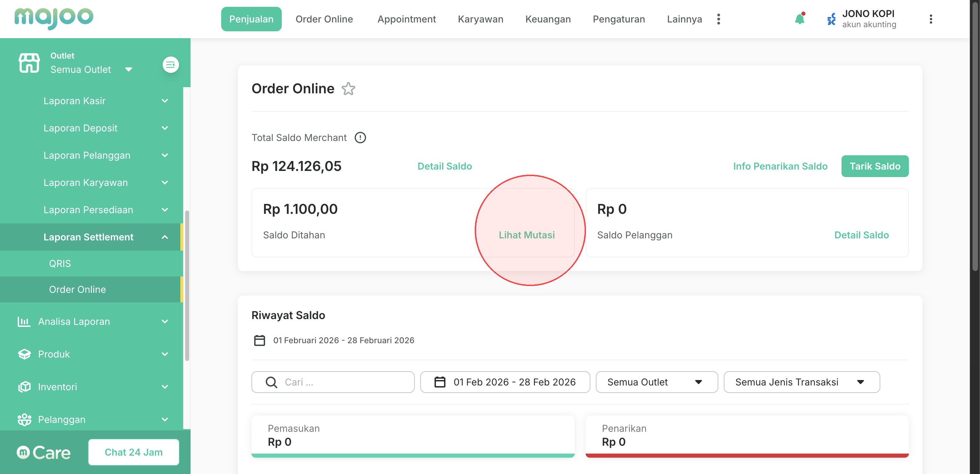The image size is (980, 474).
Task: Click the sidebar vertical scrollbar
Action: 187,286
